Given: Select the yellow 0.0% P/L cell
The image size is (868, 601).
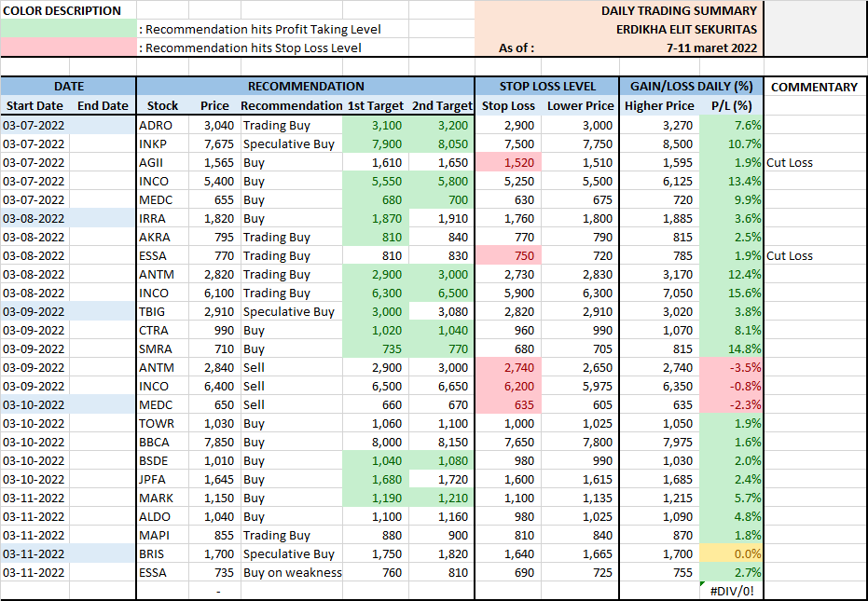Looking at the screenshot, I should (733, 553).
